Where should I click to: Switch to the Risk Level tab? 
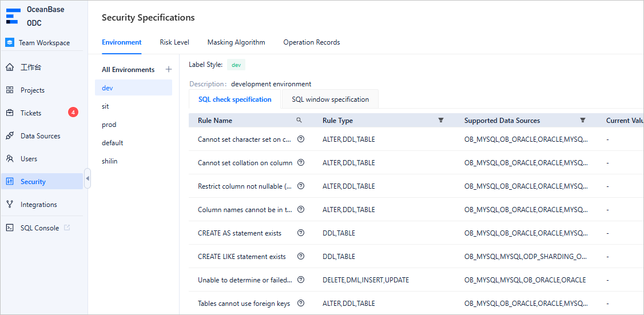174,42
